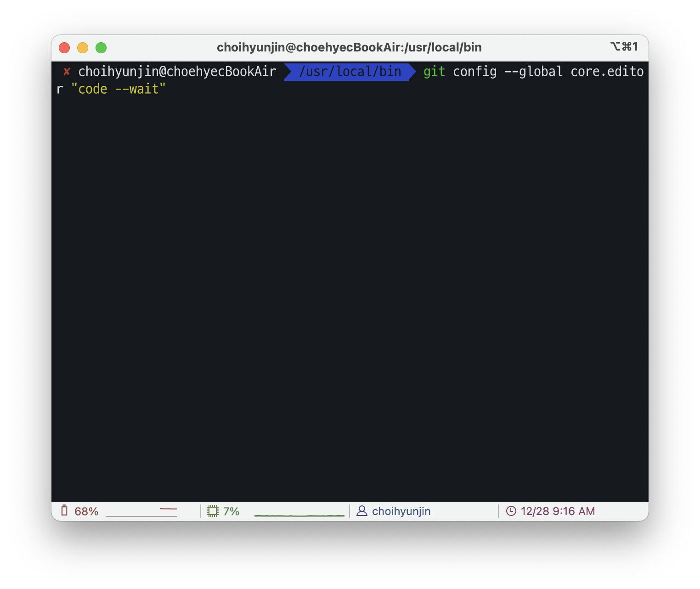700x589 pixels.
Task: Click the /usr/local/bin path segment in prompt
Action: [350, 72]
